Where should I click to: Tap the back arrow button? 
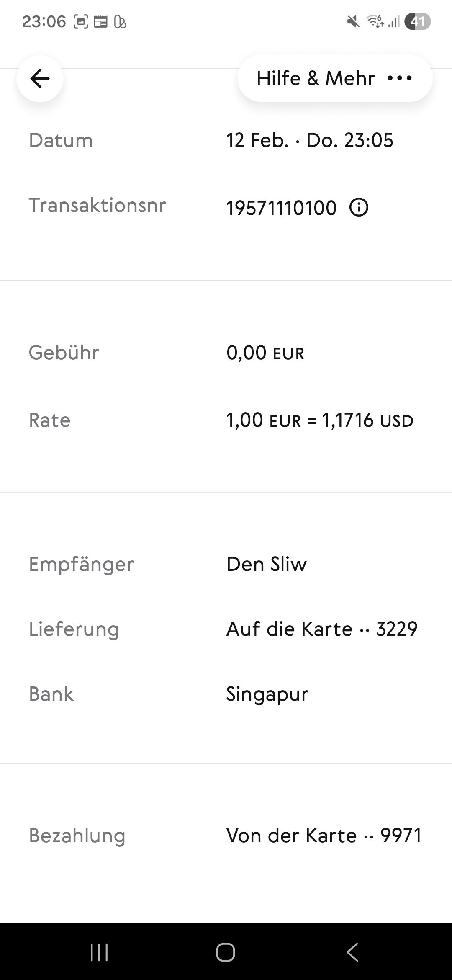pos(40,78)
